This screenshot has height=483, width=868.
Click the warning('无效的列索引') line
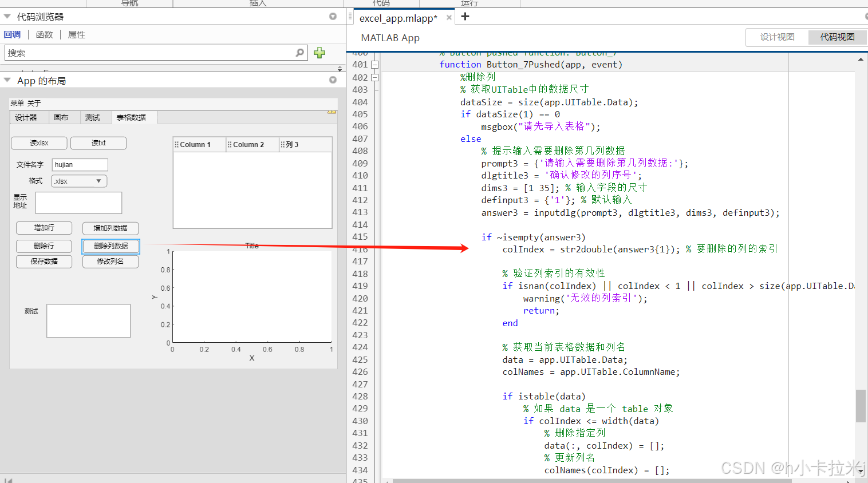[x=585, y=298]
